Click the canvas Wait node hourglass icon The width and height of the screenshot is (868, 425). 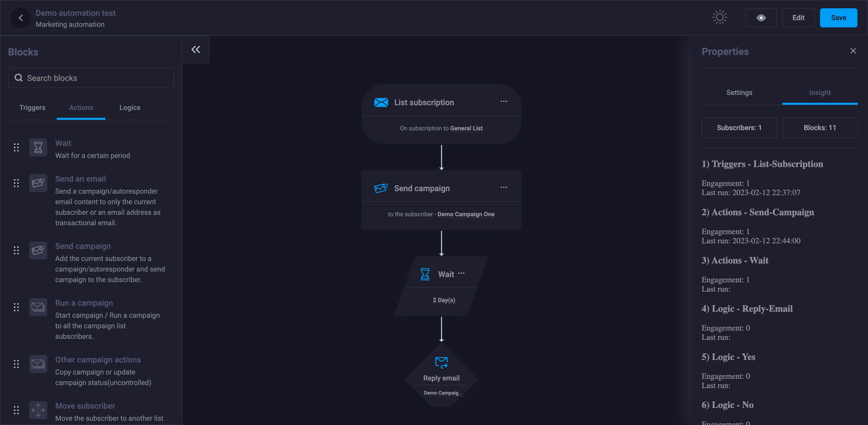click(425, 274)
